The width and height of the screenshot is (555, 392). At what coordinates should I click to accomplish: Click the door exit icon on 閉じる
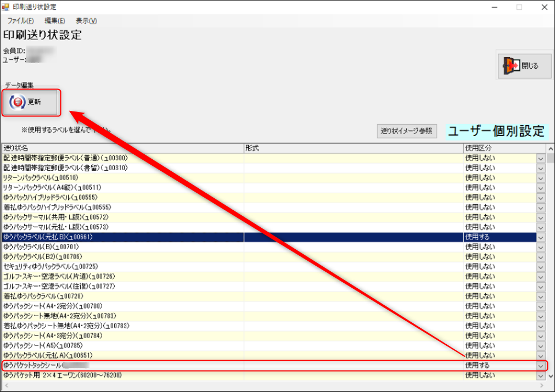pos(511,65)
